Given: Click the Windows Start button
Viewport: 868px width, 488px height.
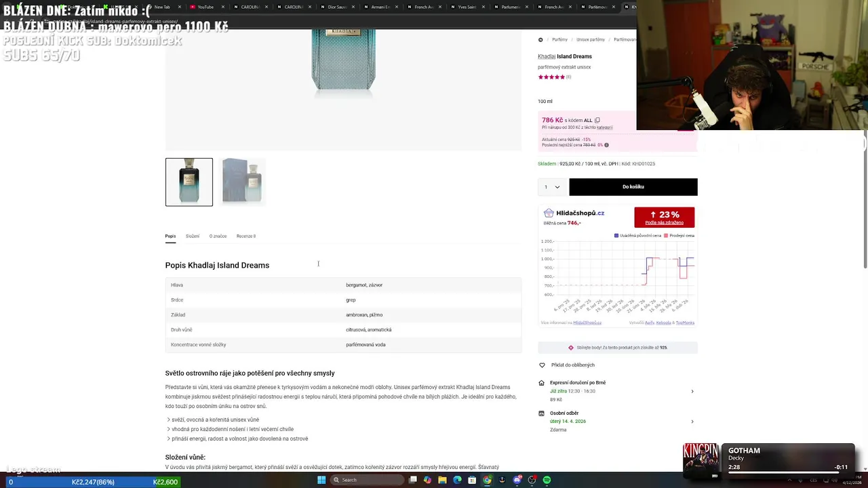Looking at the screenshot, I should tap(321, 480).
